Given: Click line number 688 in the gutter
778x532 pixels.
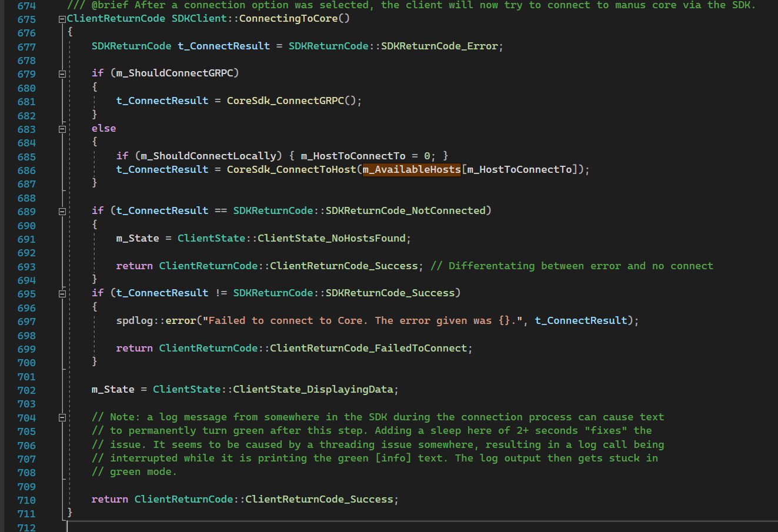Looking at the screenshot, I should 26,198.
